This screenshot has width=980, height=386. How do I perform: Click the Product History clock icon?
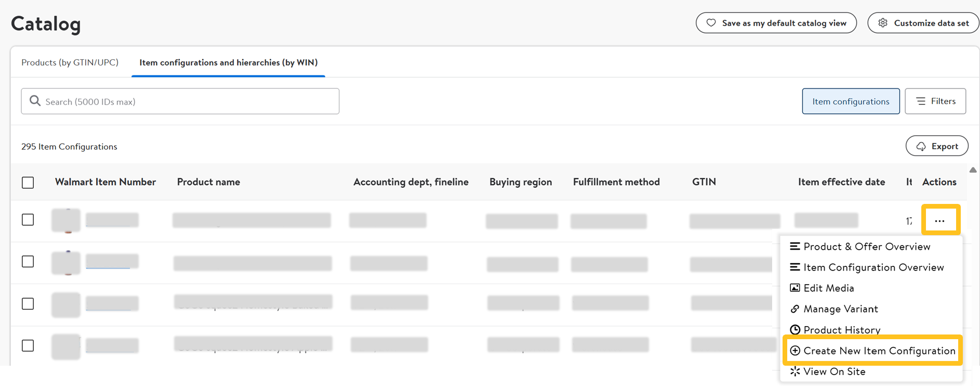795,330
